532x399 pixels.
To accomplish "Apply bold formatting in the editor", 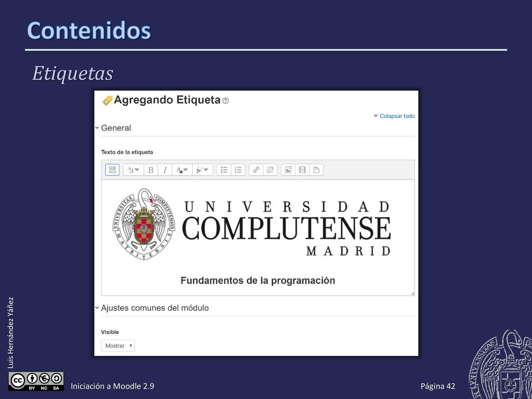I will coord(151,170).
